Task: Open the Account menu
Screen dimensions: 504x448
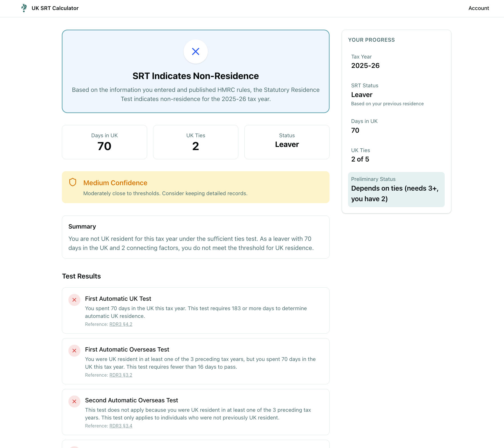Action: (x=478, y=8)
